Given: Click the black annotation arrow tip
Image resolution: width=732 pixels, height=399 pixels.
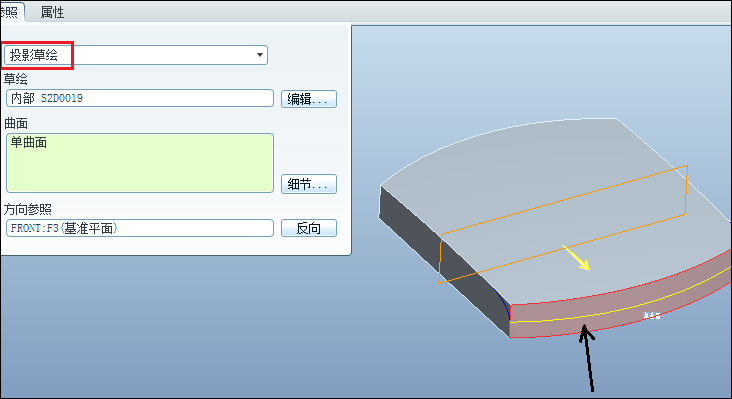Looking at the screenshot, I should (584, 328).
